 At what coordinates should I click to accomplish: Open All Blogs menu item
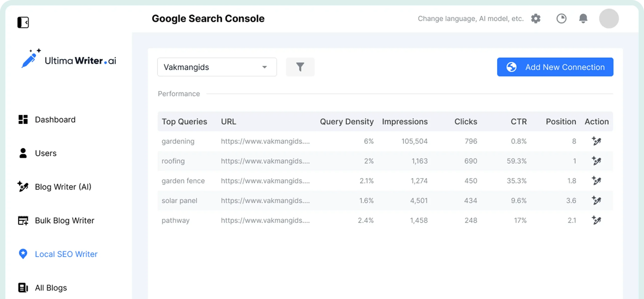(x=51, y=288)
